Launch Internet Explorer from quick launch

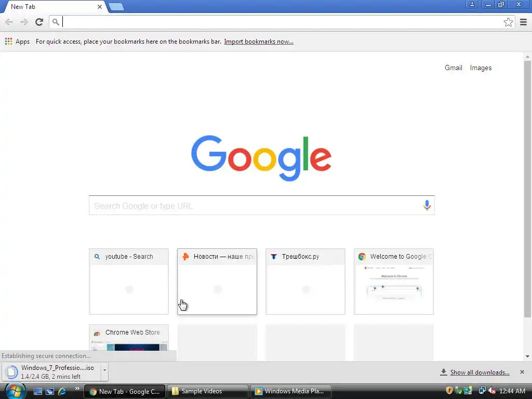62,392
